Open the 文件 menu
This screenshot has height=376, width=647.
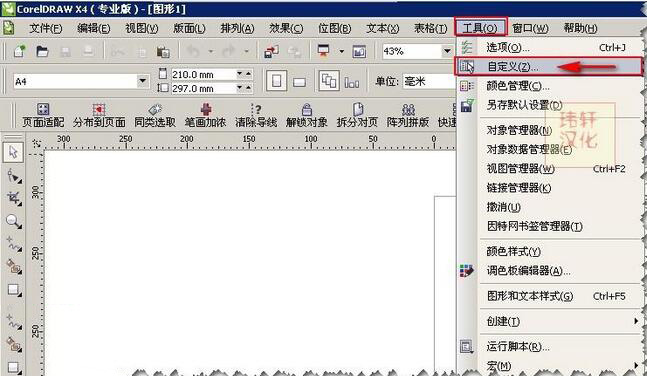coord(46,28)
